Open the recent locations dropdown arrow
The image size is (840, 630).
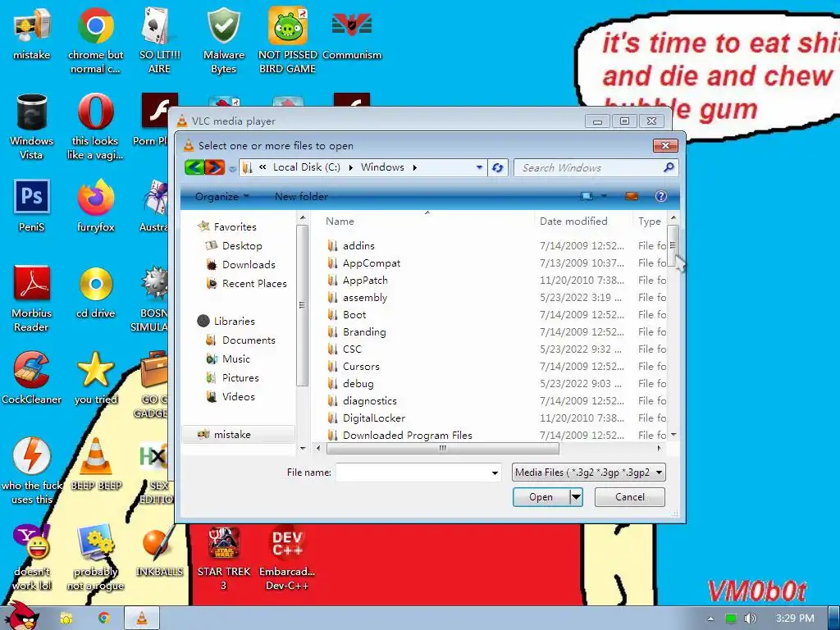click(x=232, y=169)
